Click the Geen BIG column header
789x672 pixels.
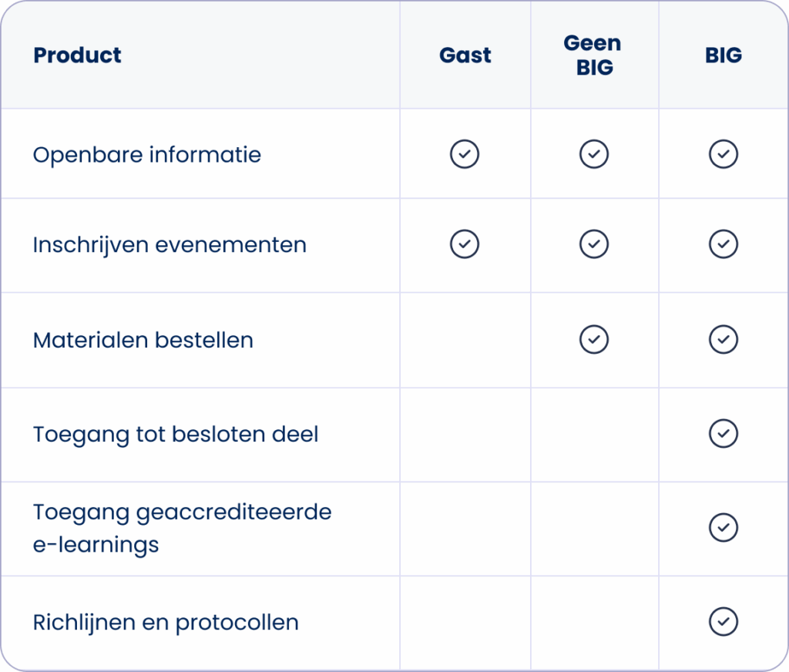coord(594,55)
